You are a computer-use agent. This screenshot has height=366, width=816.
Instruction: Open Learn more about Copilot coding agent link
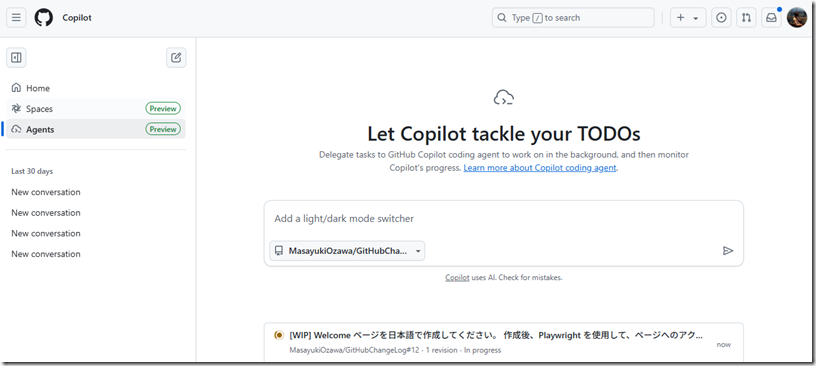coord(540,168)
